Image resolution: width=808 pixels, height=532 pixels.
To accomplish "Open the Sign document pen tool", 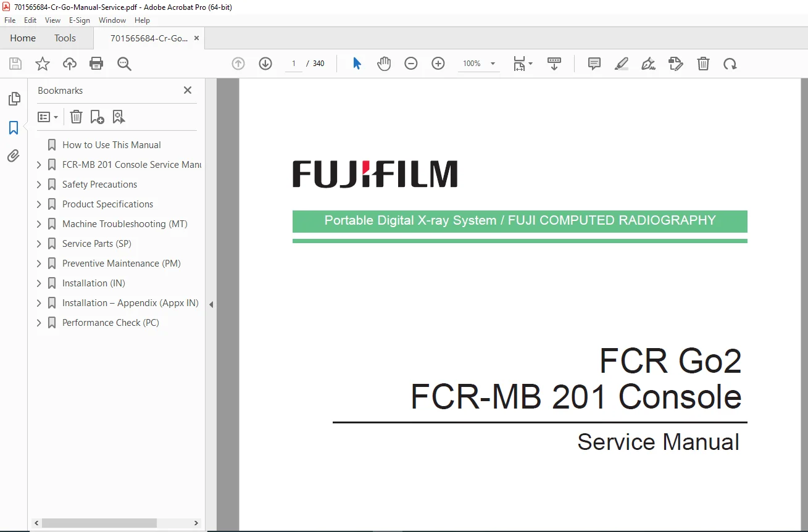I will (x=649, y=64).
